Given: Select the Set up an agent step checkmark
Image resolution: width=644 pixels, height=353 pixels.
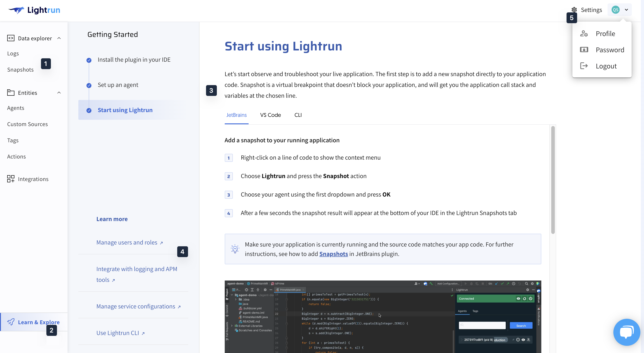Looking at the screenshot, I should 89,86.
